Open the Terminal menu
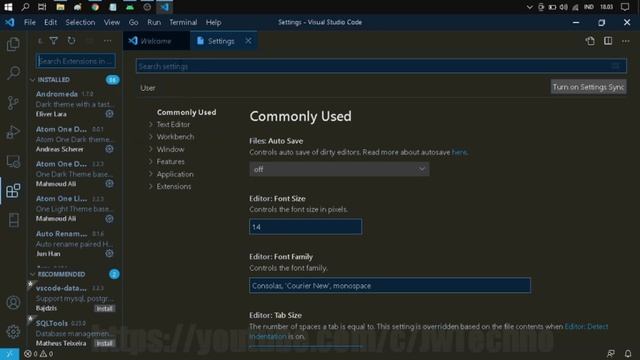The image size is (640, 360). (183, 22)
